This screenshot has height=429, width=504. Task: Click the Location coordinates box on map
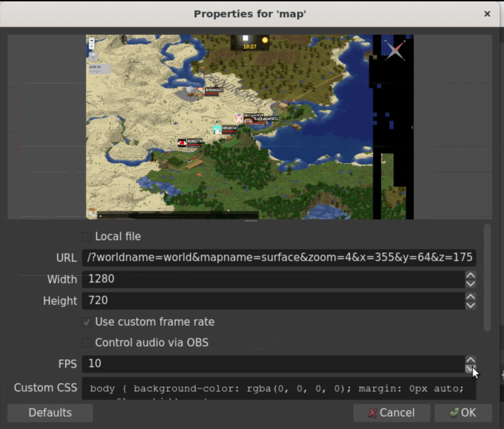100,69
